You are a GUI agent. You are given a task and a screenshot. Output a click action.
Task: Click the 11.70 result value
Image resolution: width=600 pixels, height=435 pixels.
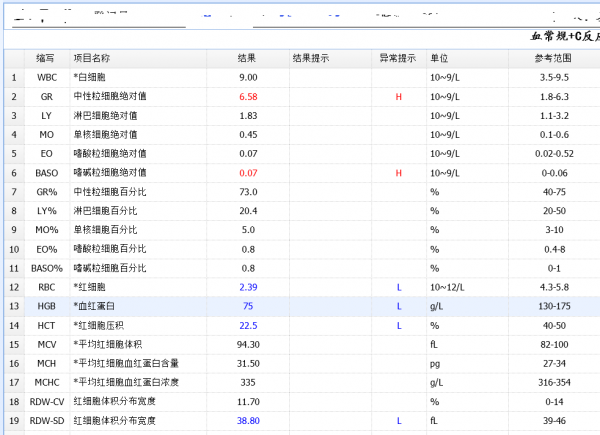point(248,402)
